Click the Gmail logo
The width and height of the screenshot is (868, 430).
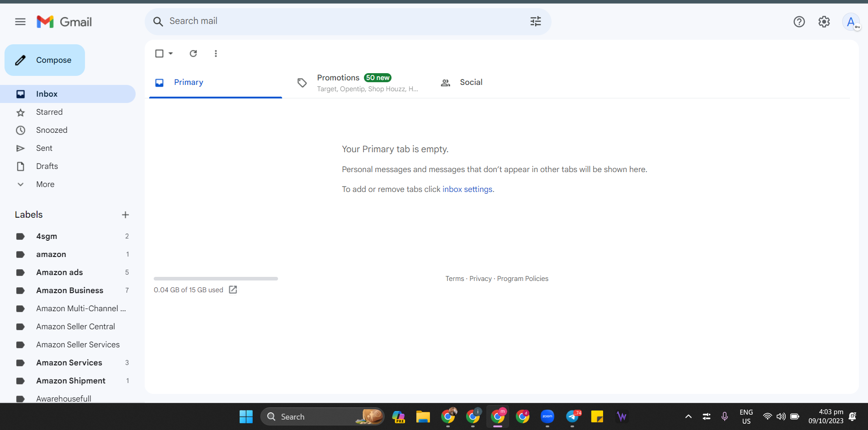click(64, 22)
